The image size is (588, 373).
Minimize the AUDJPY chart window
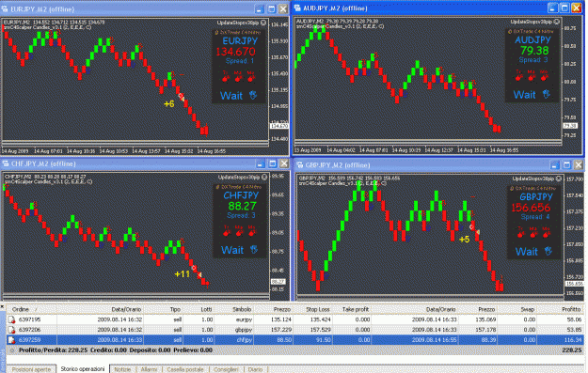[x=553, y=8]
